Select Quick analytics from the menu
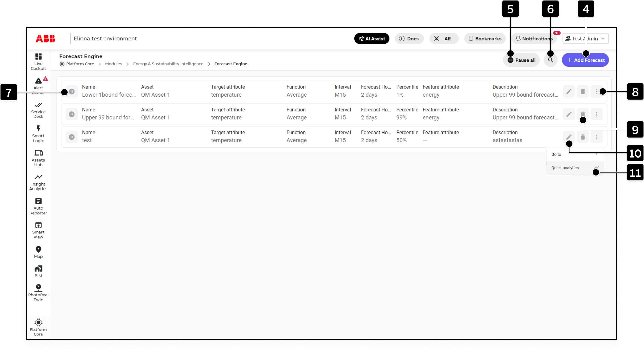The image size is (644, 350). [x=575, y=168]
